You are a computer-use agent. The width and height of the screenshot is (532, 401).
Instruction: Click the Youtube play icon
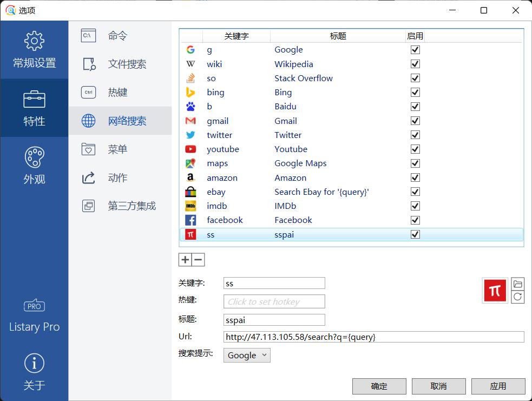[191, 149]
